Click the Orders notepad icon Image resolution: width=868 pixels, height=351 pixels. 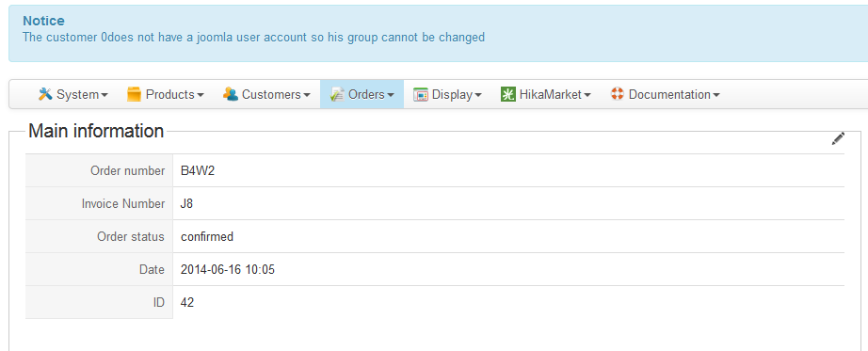337,94
